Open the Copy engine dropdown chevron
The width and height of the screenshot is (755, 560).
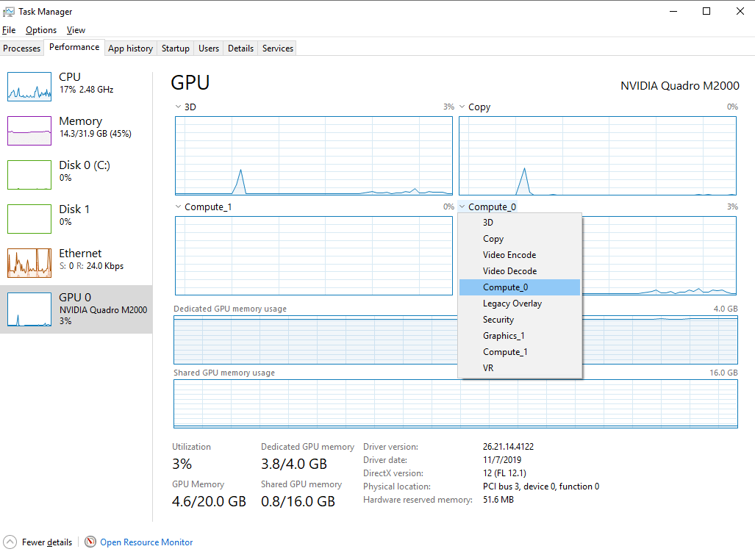[462, 107]
